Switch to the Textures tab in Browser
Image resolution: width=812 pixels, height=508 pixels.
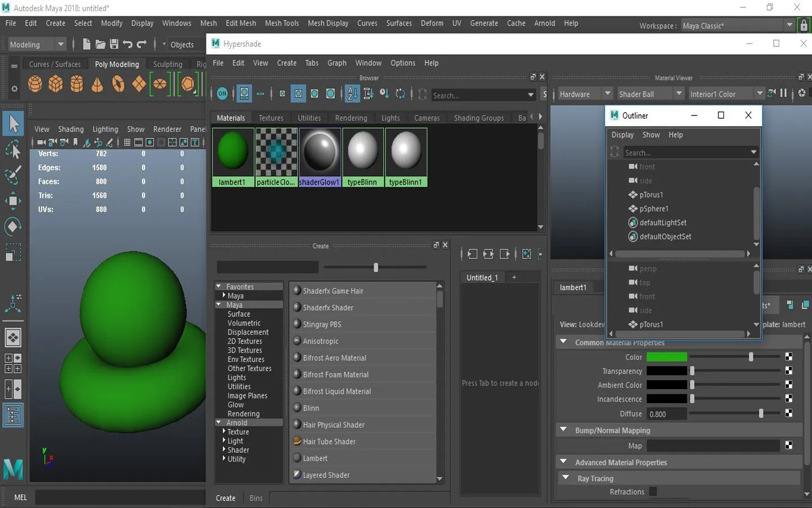(x=271, y=118)
